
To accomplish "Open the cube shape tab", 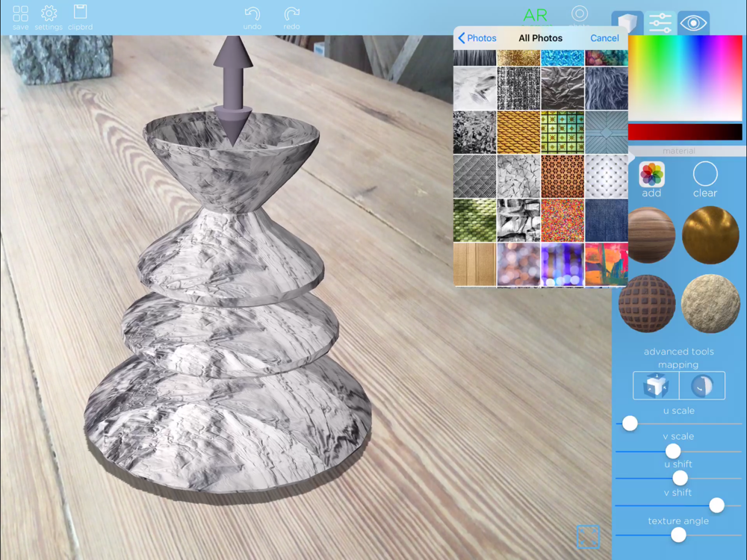I will point(627,23).
